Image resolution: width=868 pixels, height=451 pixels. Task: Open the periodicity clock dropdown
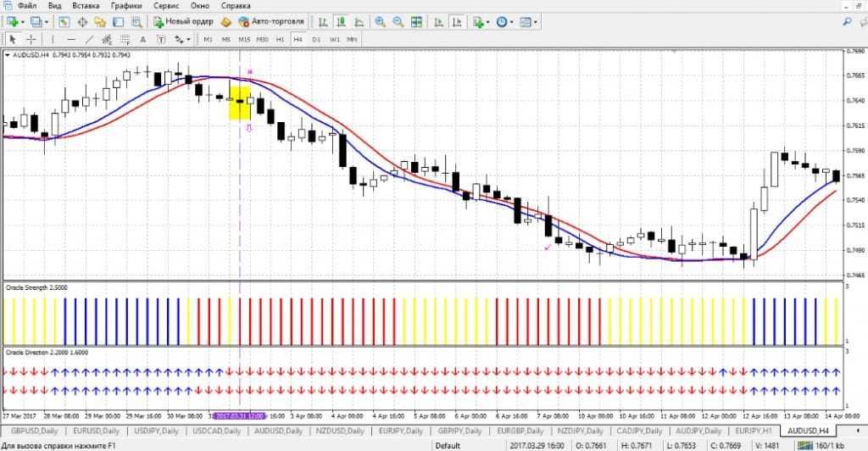pyautogui.click(x=513, y=21)
